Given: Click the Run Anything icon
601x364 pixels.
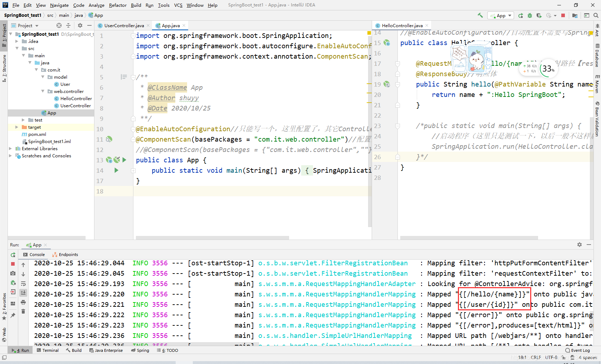Looking at the screenshot, I should 587,15.
